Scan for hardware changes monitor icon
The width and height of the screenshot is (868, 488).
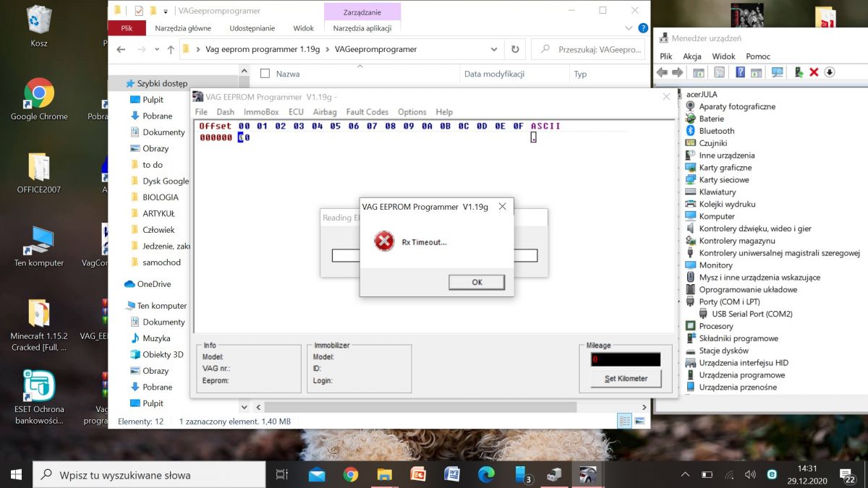[x=778, y=72]
